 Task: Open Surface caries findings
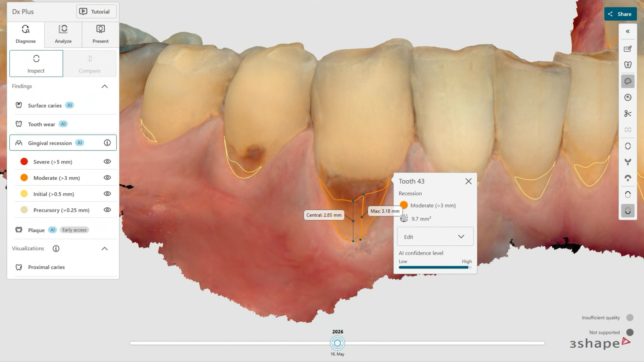point(63,106)
